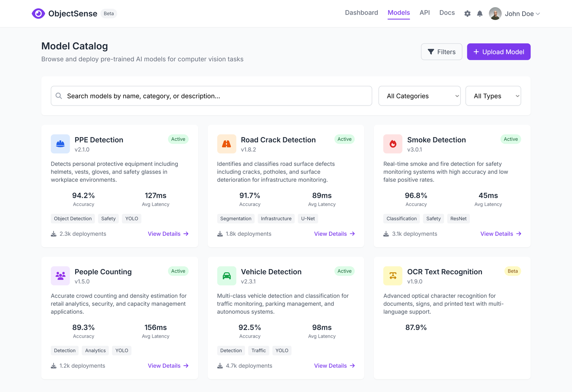
Task: Click the notifications bell icon
Action: (x=480, y=13)
